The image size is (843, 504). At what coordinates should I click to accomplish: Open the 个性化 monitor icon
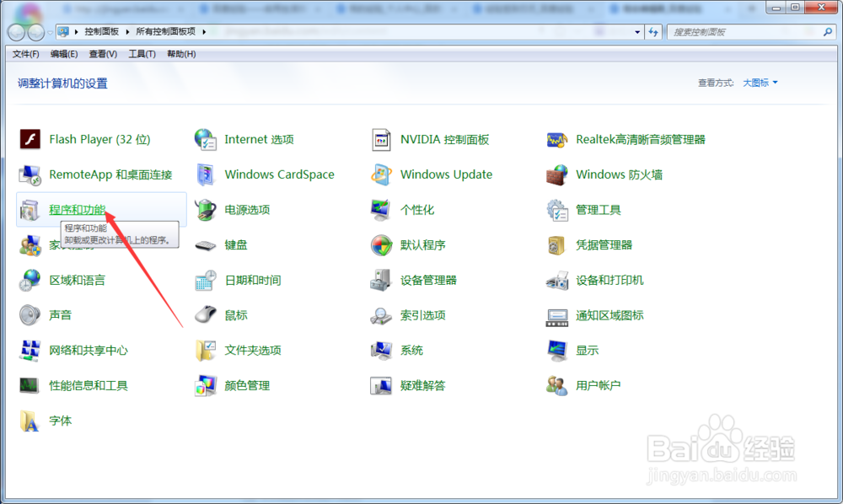click(381, 210)
